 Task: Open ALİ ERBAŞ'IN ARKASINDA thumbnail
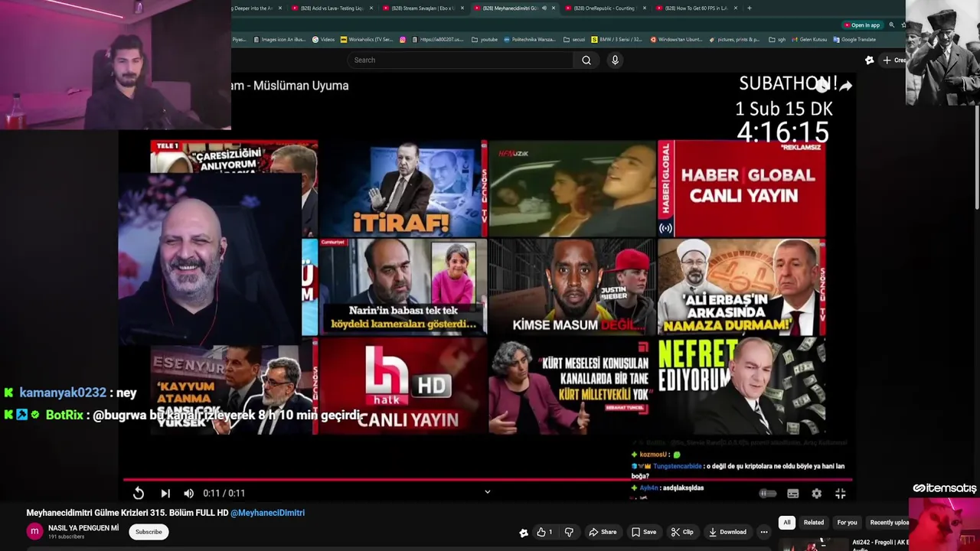pos(742,288)
